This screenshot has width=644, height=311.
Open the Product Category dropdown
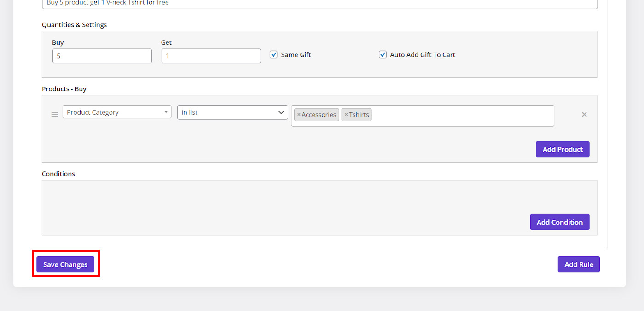tap(117, 112)
